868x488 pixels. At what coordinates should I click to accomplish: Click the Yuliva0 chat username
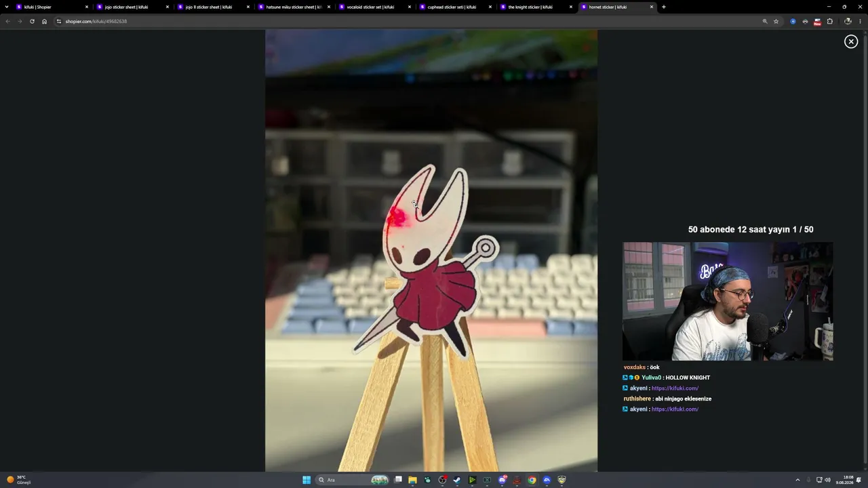651,378
